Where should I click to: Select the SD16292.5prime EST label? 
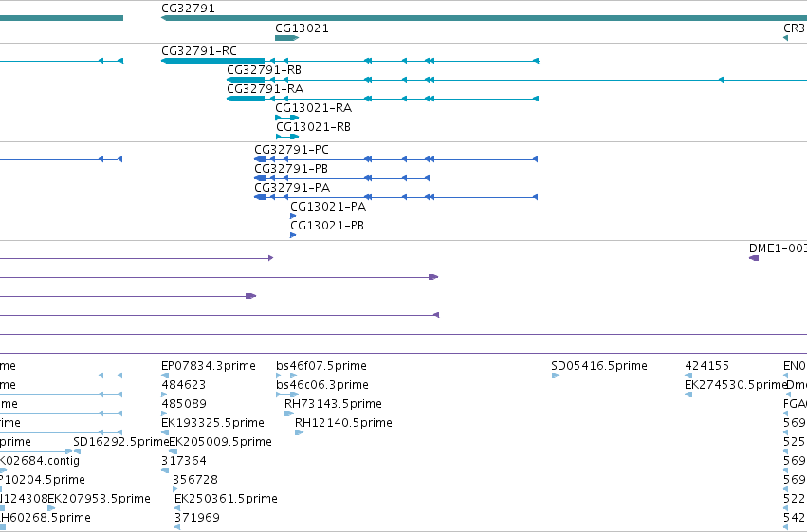[121, 442]
